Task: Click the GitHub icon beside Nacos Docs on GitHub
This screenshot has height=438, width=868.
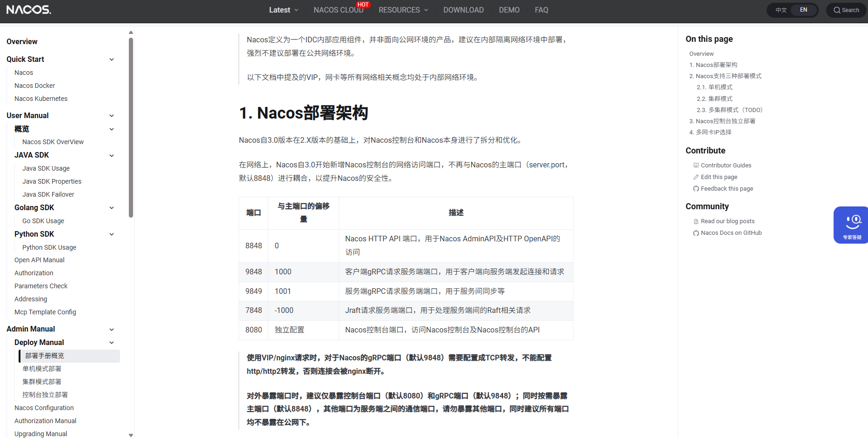Action: [696, 233]
